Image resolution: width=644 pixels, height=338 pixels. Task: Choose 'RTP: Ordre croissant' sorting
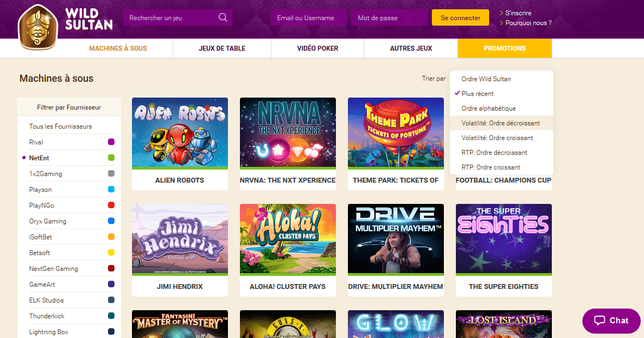(x=491, y=167)
